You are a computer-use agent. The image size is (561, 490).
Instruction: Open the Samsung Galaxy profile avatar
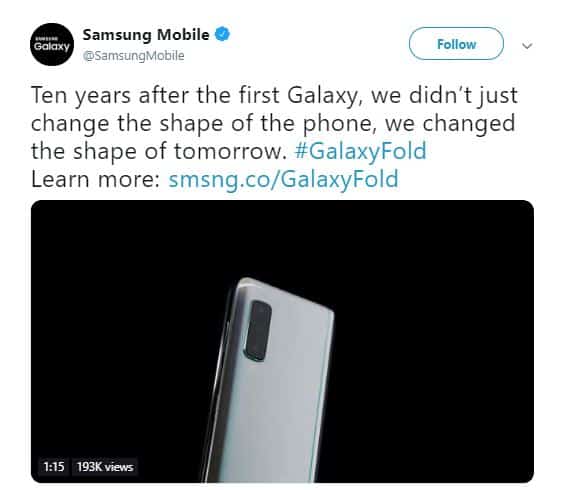52,44
